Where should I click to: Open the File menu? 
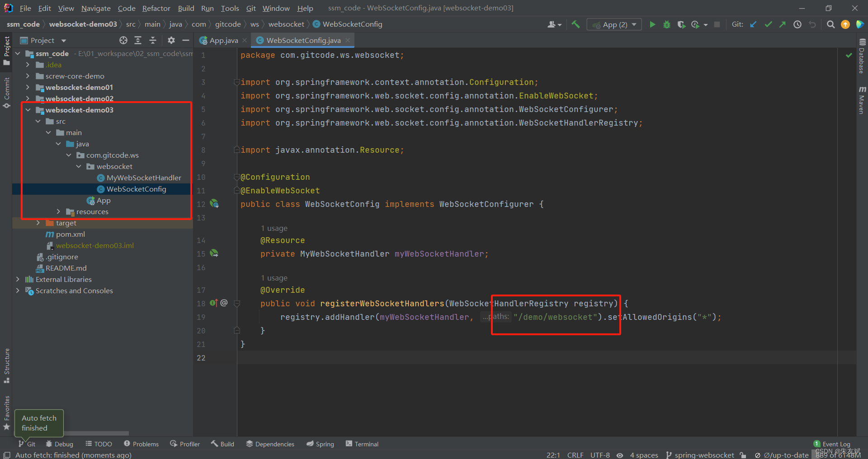[x=25, y=8]
